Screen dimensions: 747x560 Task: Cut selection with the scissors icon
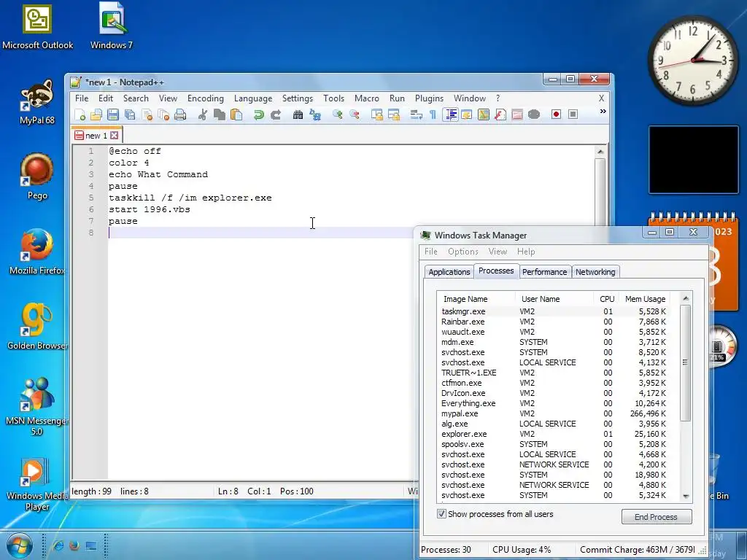point(203,114)
